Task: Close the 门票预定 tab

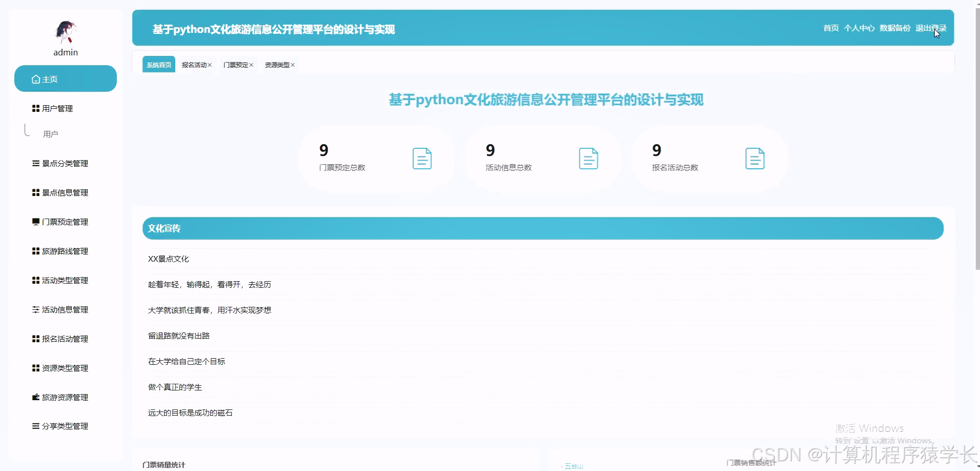Action: point(251,65)
